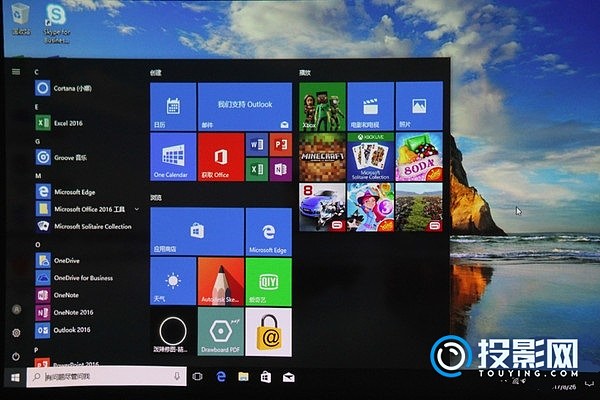The width and height of the screenshot is (600, 400).
Task: Open the action center notification icon
Action: 589,382
